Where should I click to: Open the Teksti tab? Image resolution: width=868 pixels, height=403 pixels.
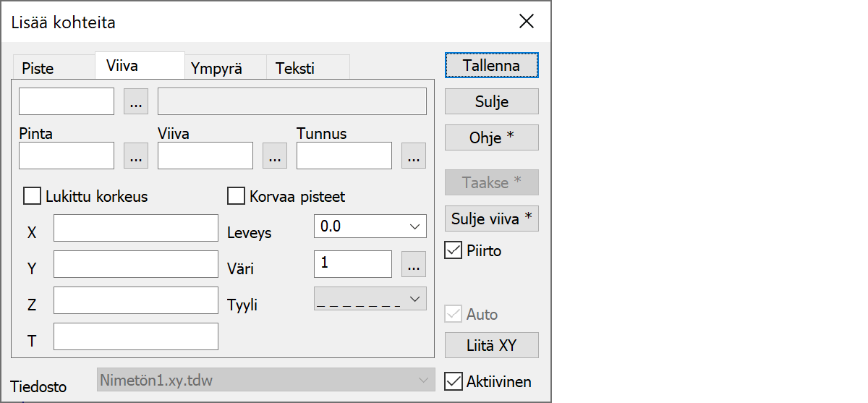(294, 69)
